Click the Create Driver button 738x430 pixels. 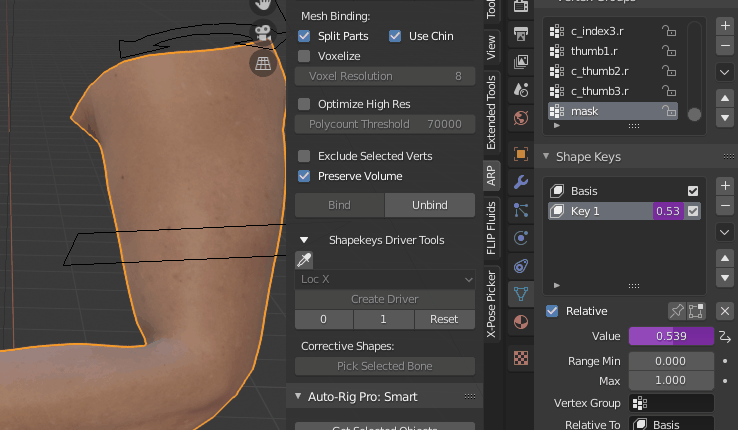click(385, 299)
